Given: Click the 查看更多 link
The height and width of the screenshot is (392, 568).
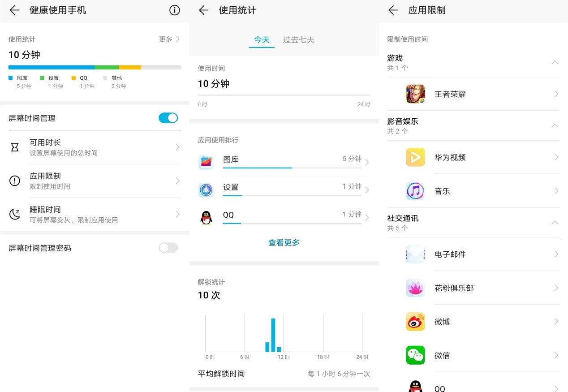Looking at the screenshot, I should 284,242.
